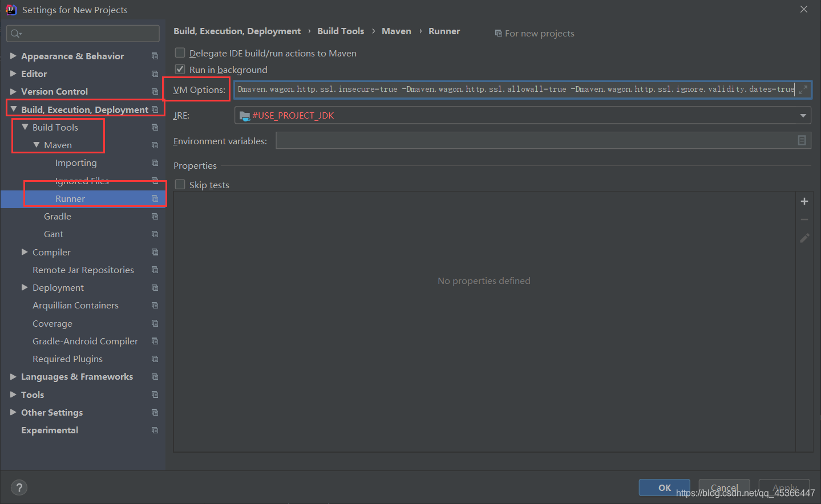821x504 pixels.
Task: Click the project-level icon beside Compiler
Action: 155,252
